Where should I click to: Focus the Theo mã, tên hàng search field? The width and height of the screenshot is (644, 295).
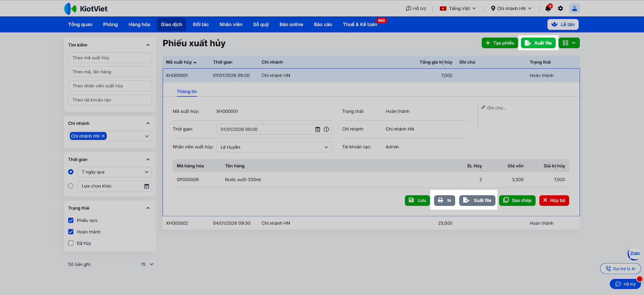coord(110,72)
